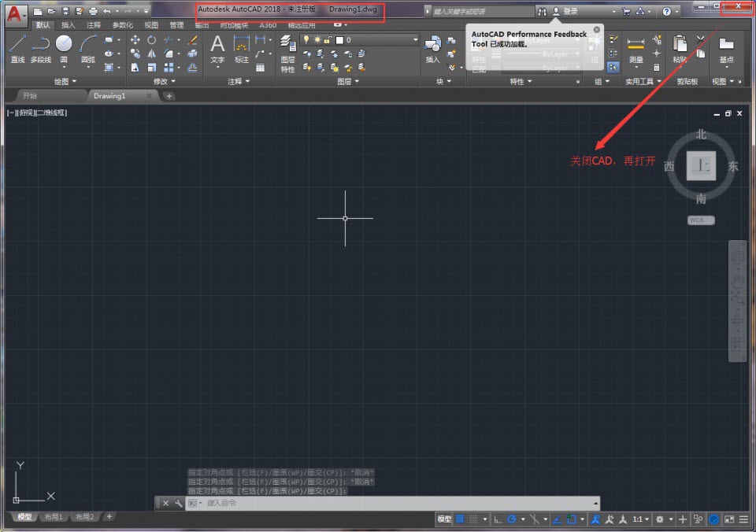Expand the 绘图 (Draw) panel
This screenshot has width=756, height=532.
tap(65, 81)
